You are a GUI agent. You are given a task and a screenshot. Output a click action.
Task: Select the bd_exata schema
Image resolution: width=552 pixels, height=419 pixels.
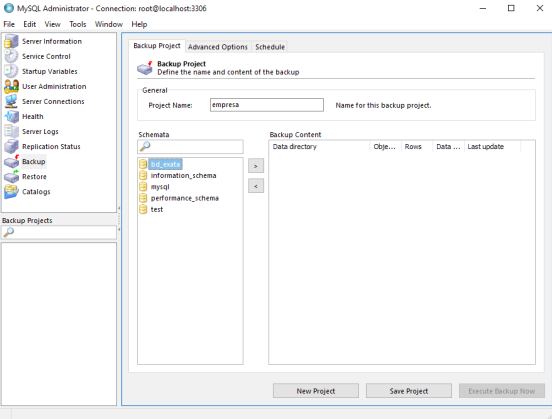pos(165,164)
